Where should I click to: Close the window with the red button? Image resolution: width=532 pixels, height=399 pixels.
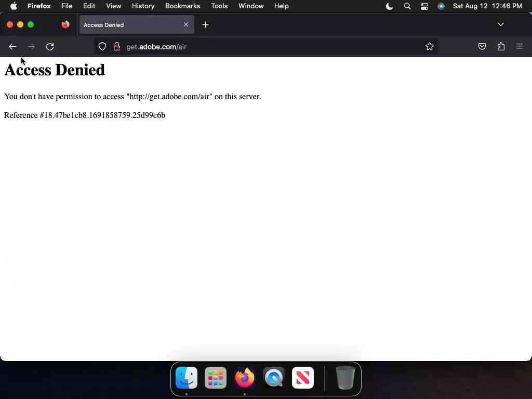point(10,24)
